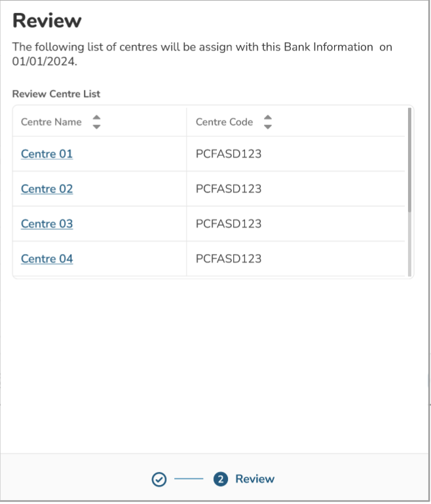Screen dimensions: 431x504
Task: Select the Review step label in stepper
Action: [255, 479]
